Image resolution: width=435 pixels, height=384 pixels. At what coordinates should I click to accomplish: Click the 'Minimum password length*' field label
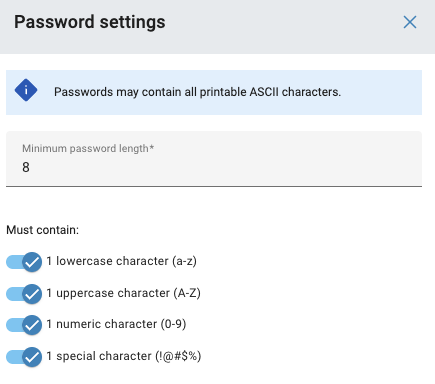point(88,148)
